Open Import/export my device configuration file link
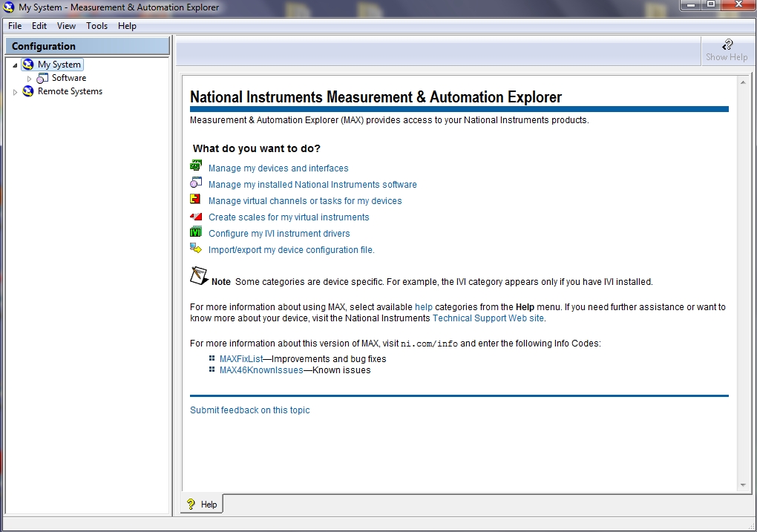Screen dimensions: 757x532 291,250
